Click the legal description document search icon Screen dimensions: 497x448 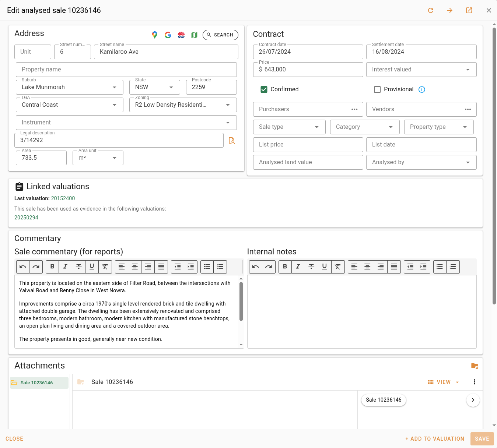(x=232, y=140)
